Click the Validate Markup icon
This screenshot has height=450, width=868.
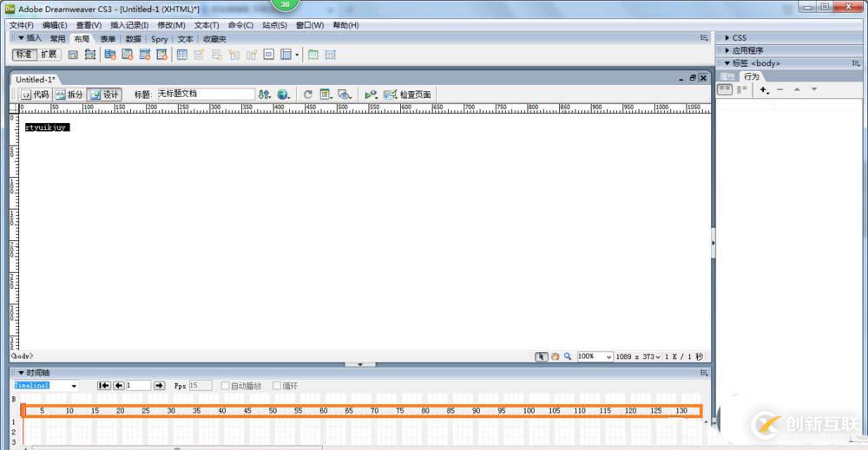point(371,95)
